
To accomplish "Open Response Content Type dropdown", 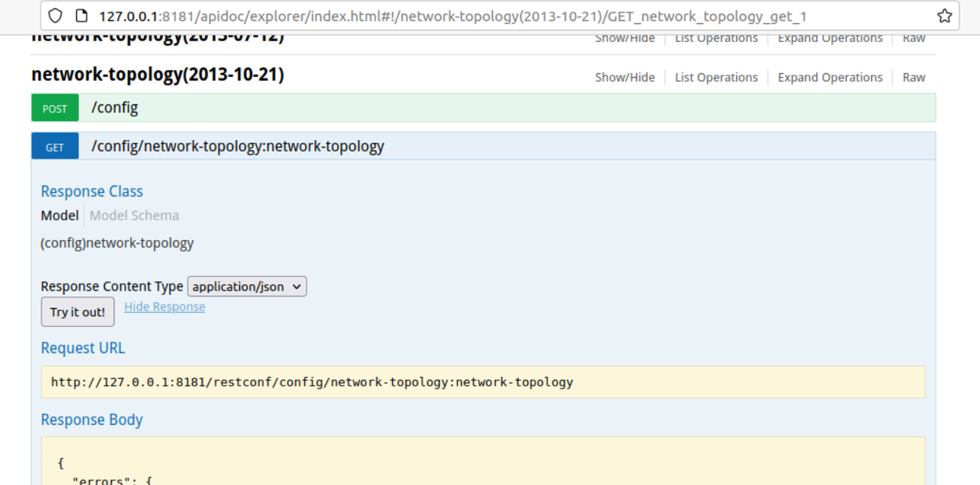I will click(247, 286).
